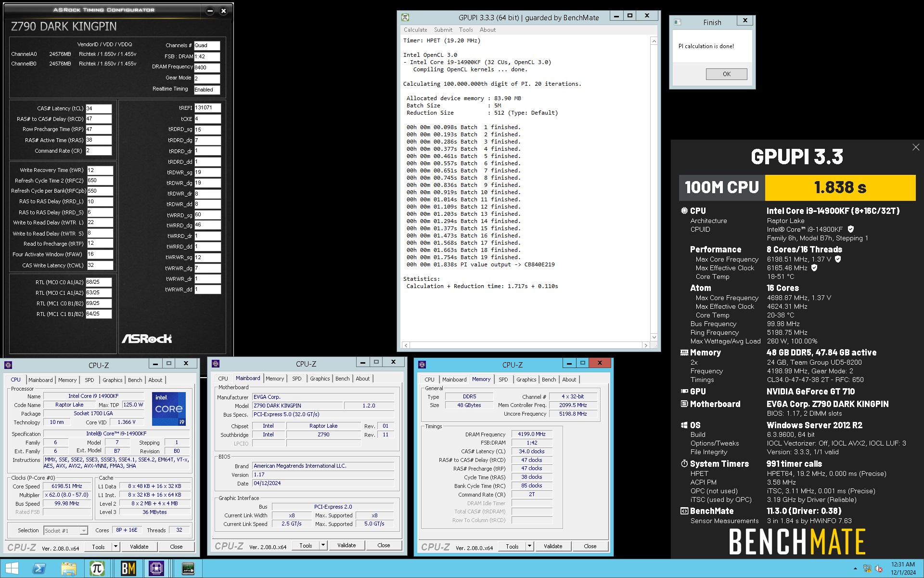This screenshot has width=924, height=578.
Task: Click BenchMate System Timers clock icon
Action: click(684, 463)
